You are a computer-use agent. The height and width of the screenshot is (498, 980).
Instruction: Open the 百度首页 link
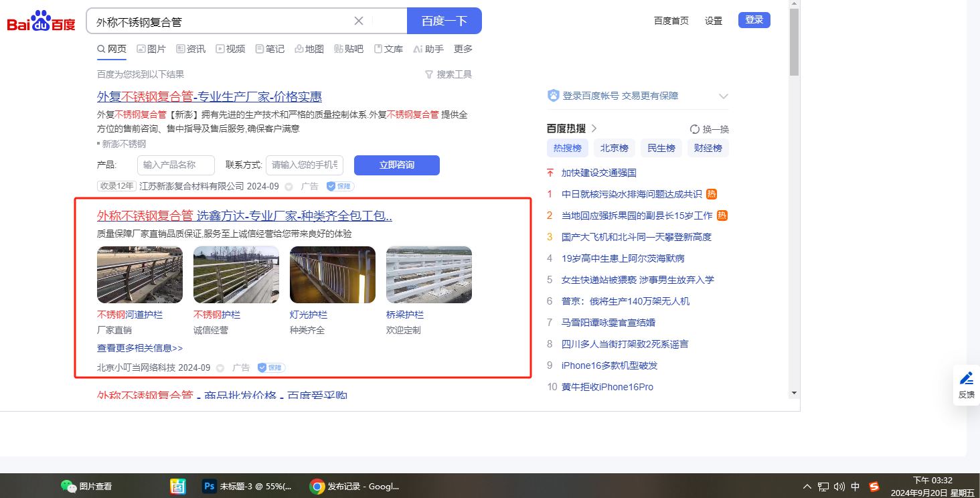coord(671,21)
